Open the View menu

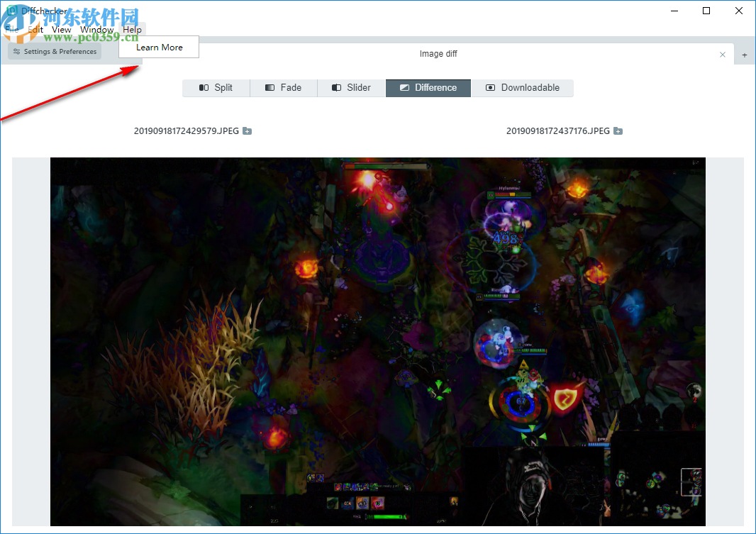61,29
